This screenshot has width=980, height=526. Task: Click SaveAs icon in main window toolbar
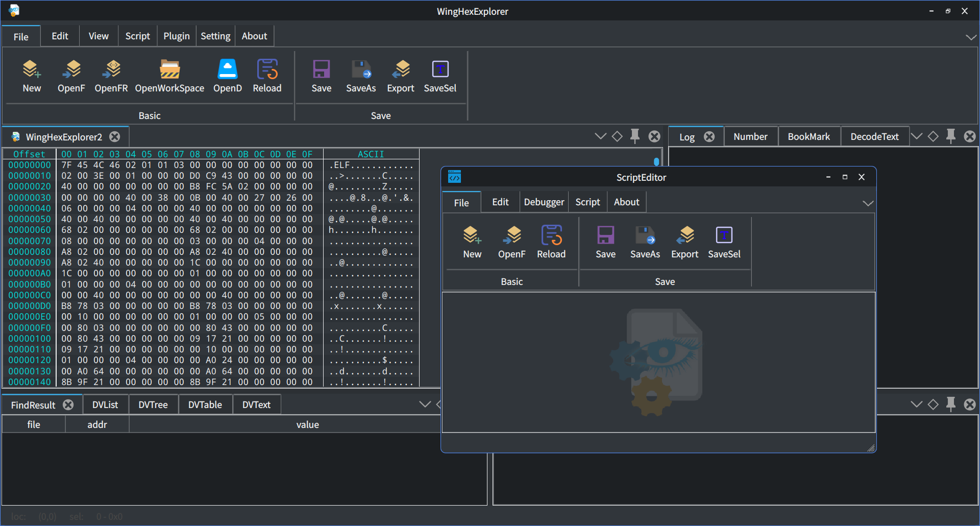361,69
